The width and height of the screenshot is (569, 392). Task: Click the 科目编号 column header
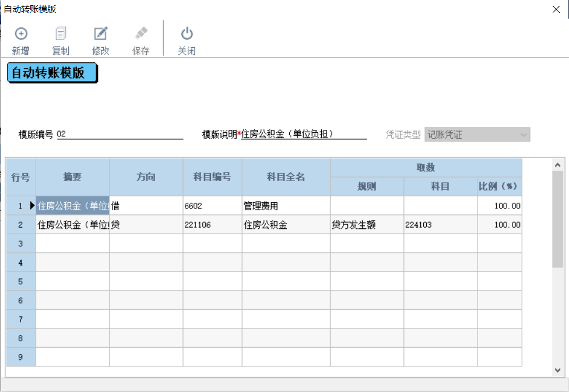point(213,177)
